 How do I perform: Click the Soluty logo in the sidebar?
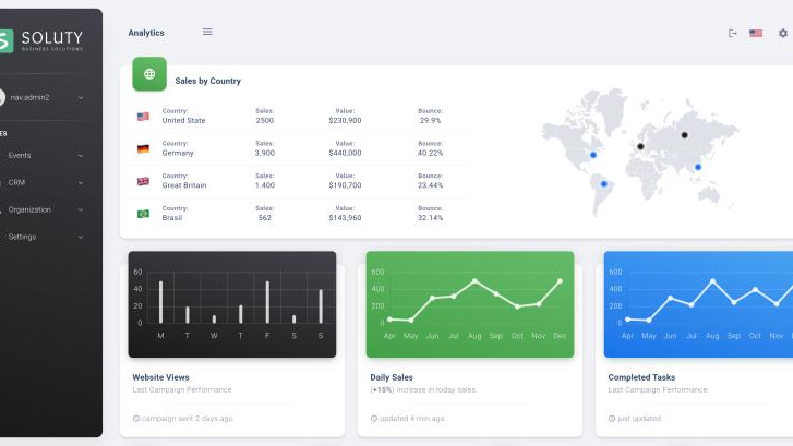(x=41, y=40)
